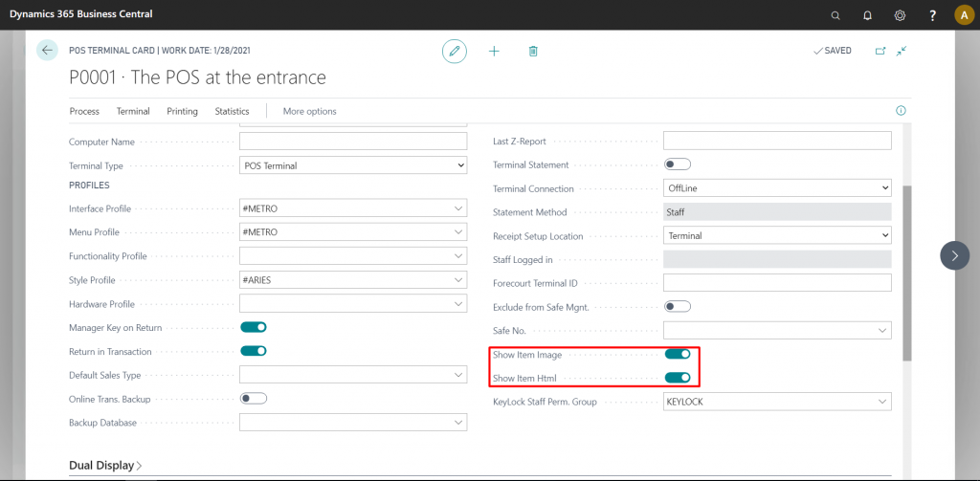
Task: Show the FactBox info icon
Action: 901,111
